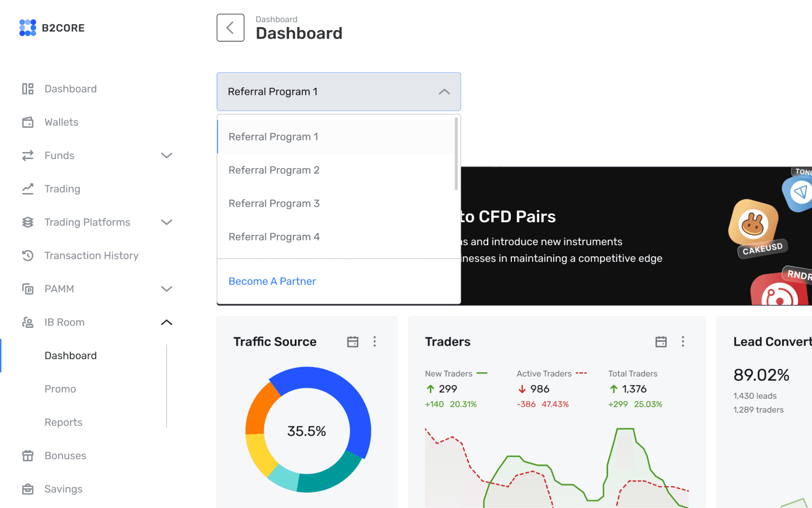
Task: Expand the PAMM submenu chevron
Action: (x=166, y=289)
